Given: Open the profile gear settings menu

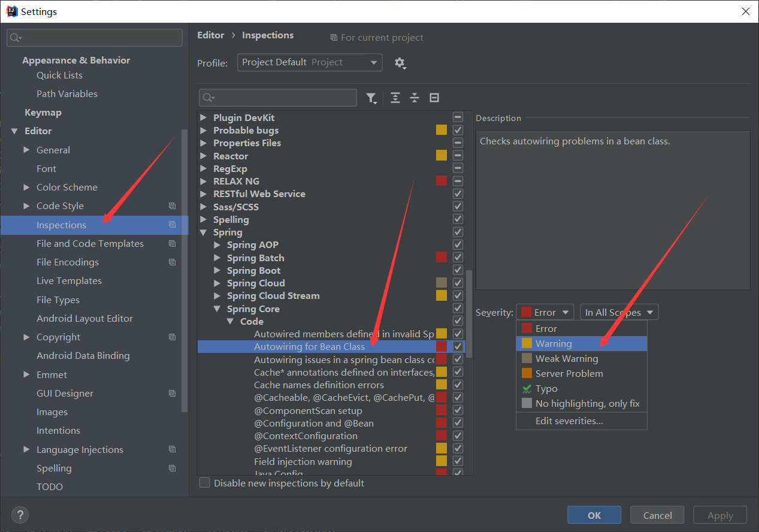Looking at the screenshot, I should tap(400, 63).
